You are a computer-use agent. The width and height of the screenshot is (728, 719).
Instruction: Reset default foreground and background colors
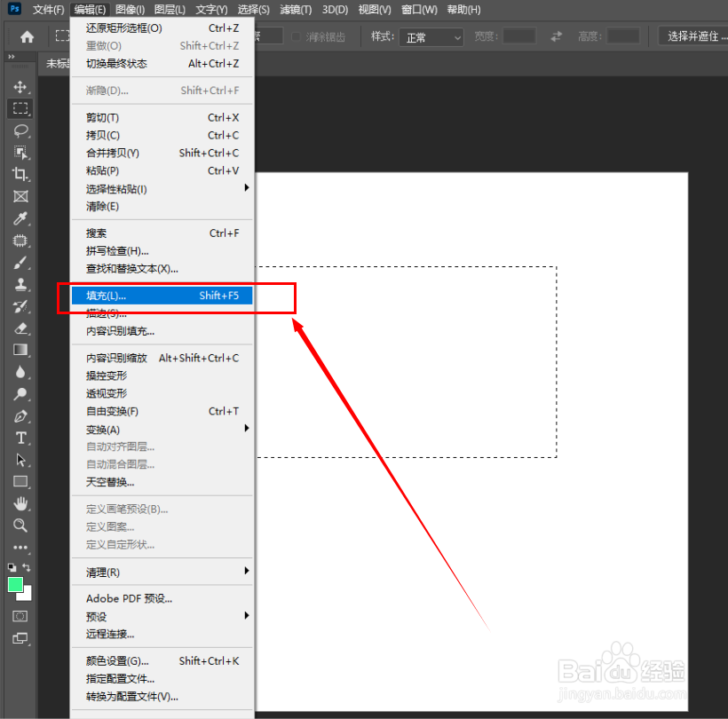click(12, 567)
